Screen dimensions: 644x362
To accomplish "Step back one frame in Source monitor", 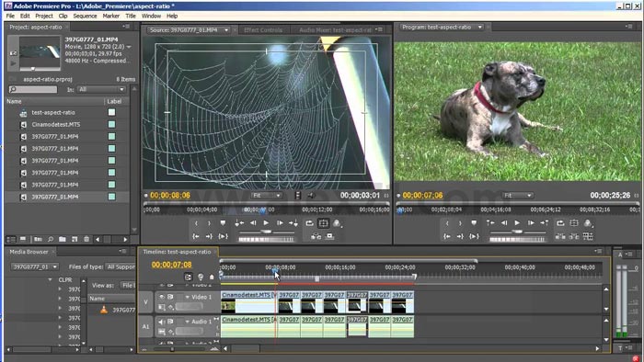I will [253, 223].
